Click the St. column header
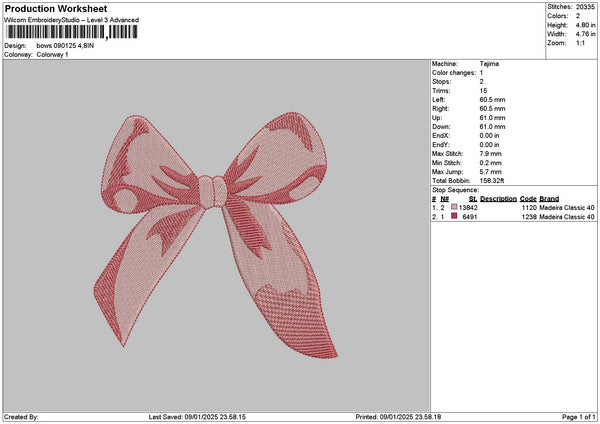Screen dimensions: 600x424 click(473, 198)
